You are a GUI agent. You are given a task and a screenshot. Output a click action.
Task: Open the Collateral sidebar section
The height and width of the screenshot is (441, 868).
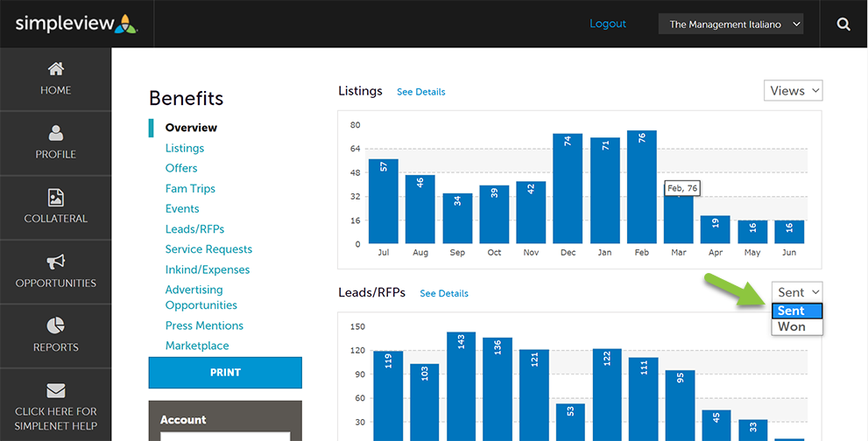[x=55, y=207]
